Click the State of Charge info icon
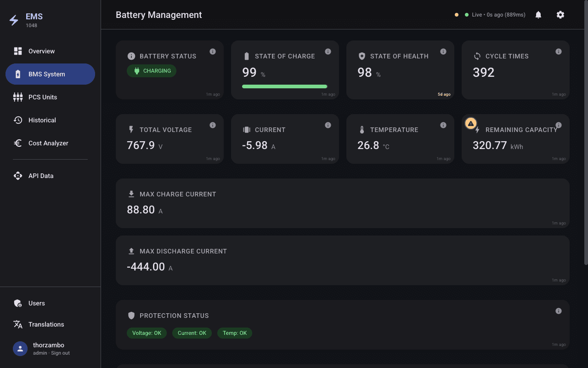The image size is (588, 368). tap(328, 52)
